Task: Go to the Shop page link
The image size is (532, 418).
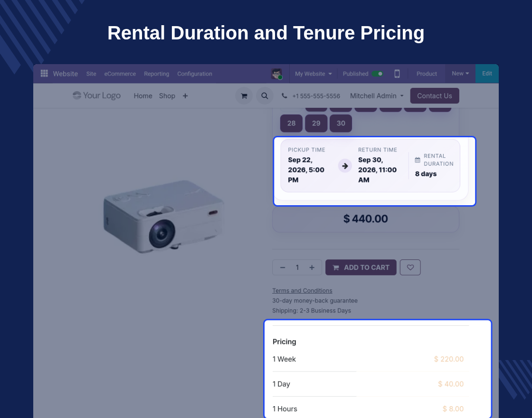Action: tap(167, 96)
